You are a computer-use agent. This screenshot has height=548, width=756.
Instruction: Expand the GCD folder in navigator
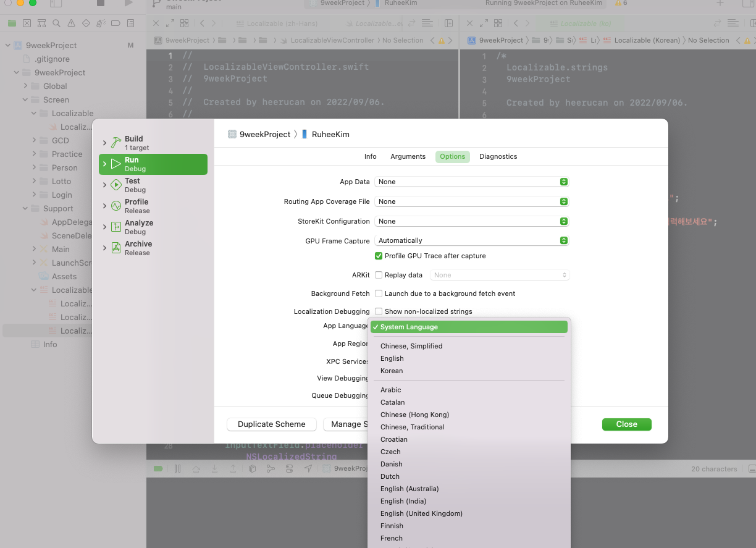[34, 140]
